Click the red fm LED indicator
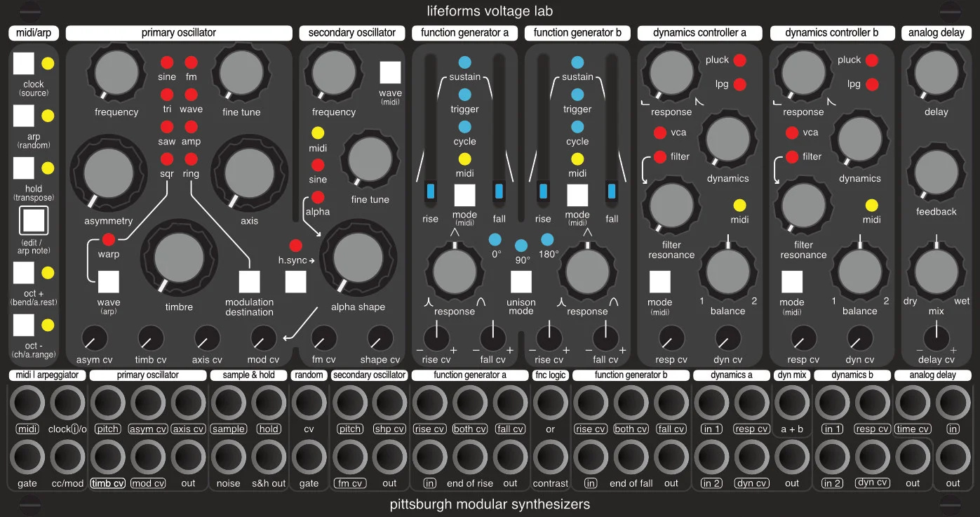980x517 pixels. click(x=191, y=62)
